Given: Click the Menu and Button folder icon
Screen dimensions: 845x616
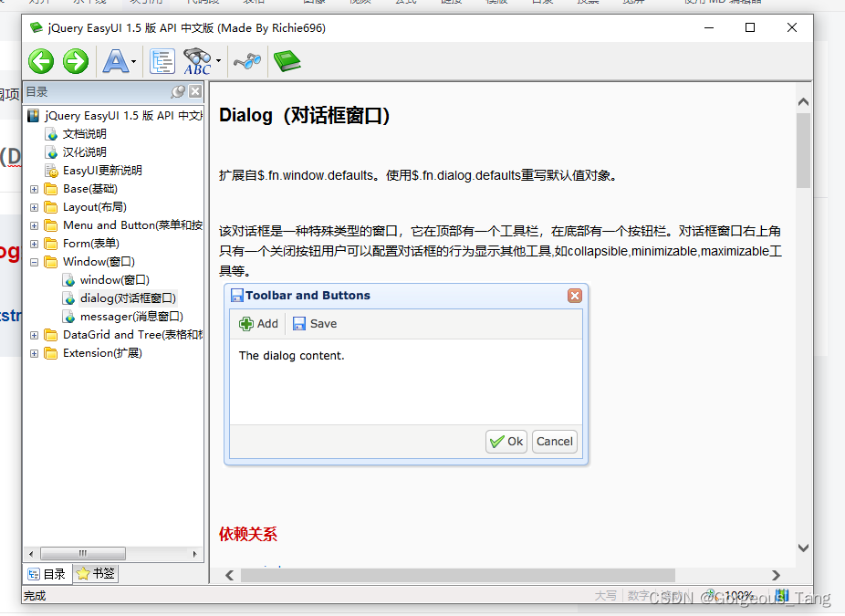Looking at the screenshot, I should (x=51, y=225).
